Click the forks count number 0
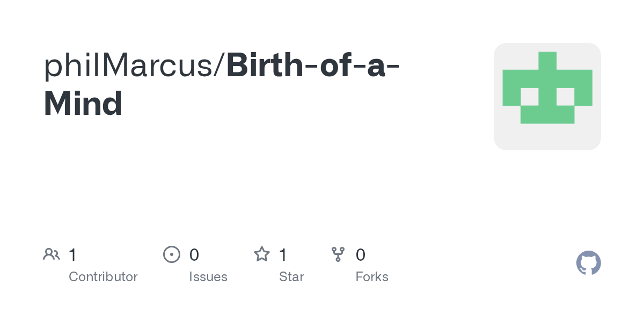 (361, 255)
